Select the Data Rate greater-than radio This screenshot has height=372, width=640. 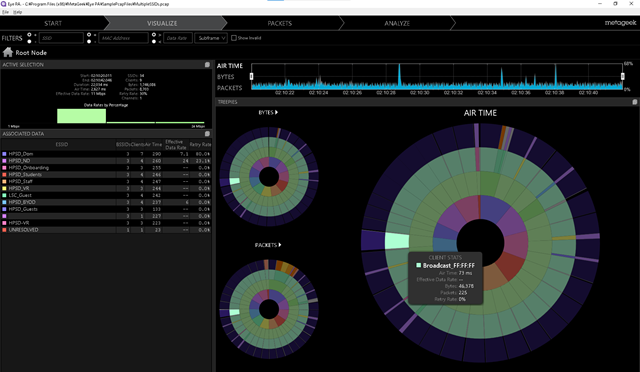153,35
